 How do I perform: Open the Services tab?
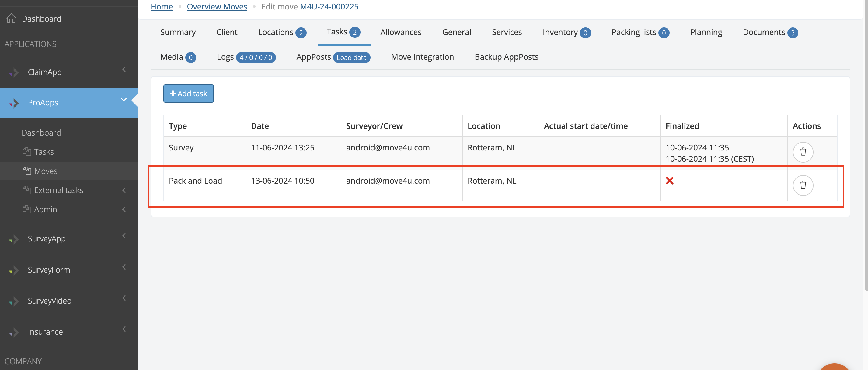point(507,32)
